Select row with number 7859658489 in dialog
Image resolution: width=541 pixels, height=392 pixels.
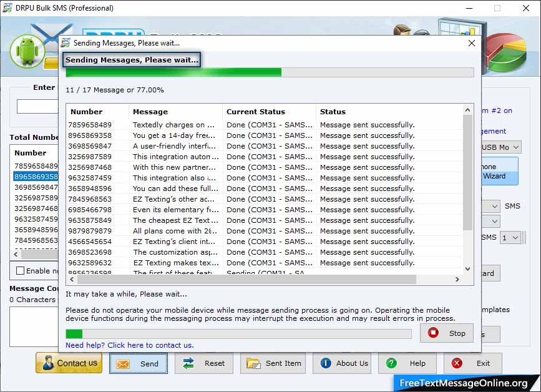click(x=265, y=125)
